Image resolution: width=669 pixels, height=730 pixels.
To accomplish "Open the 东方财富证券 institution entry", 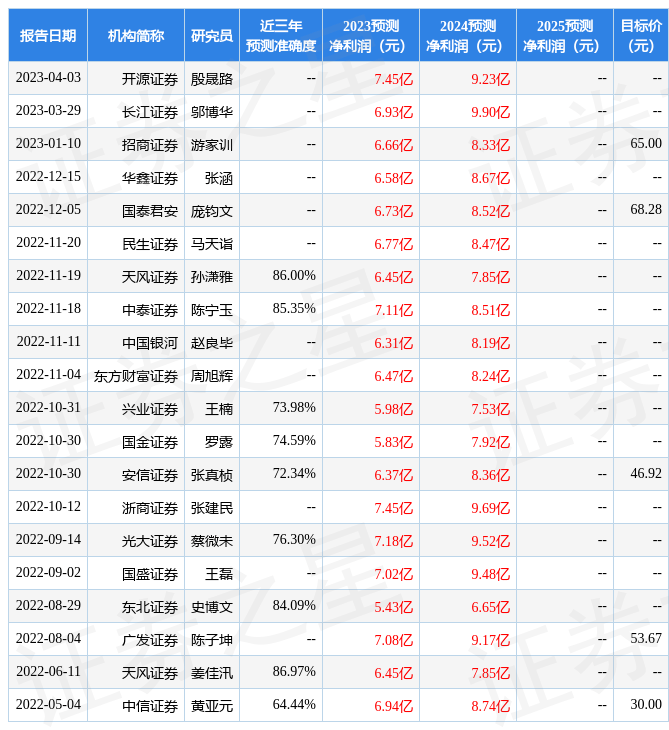I will (x=136, y=375).
